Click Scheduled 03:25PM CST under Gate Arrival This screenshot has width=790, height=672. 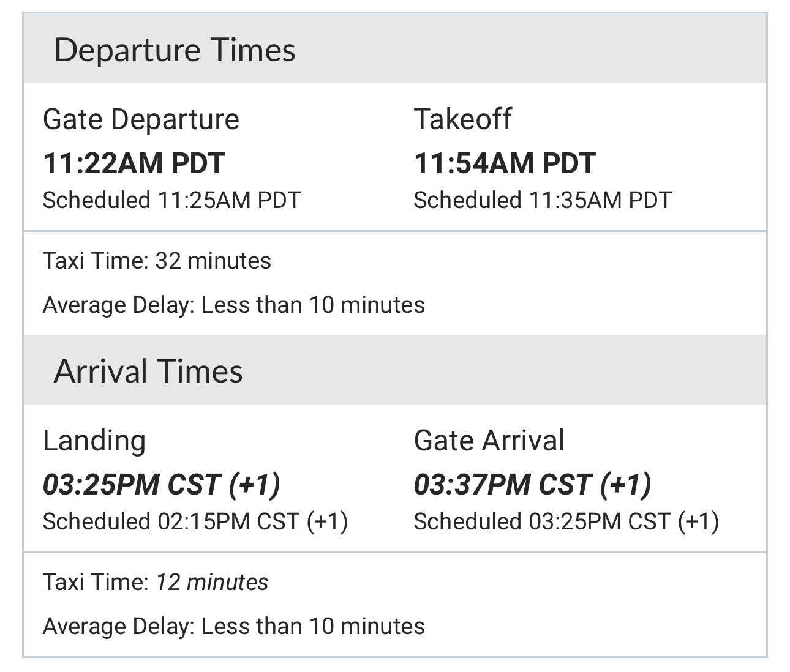(566, 521)
